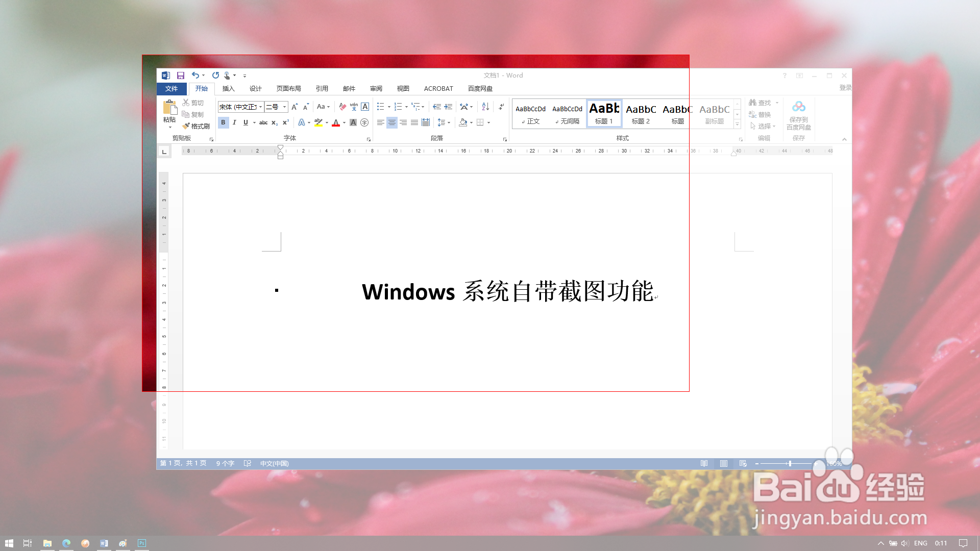980x551 pixels.
Task: Apply the 正文 normal style
Action: click(531, 113)
